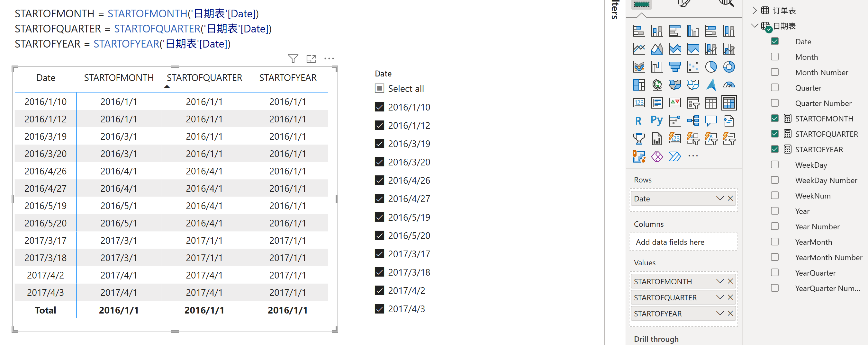Sort by STARTOFMONTH column header
Screen dimensions: 868x345
click(x=119, y=78)
